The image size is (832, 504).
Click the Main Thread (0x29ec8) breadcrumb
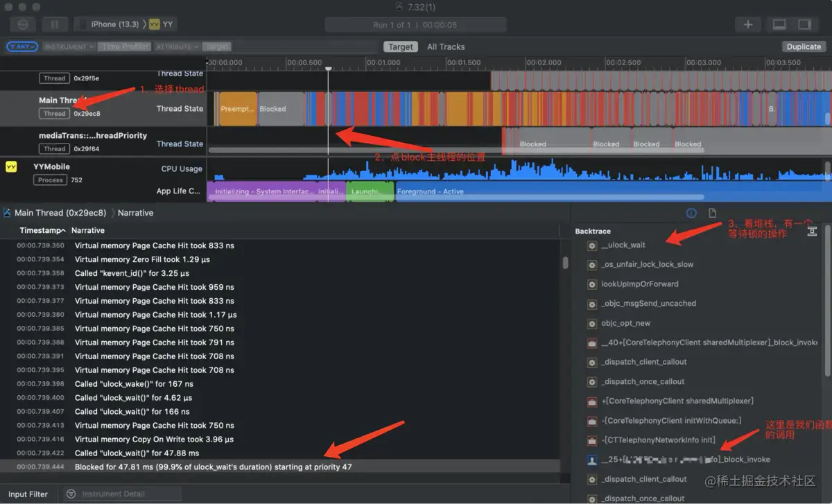coord(60,213)
